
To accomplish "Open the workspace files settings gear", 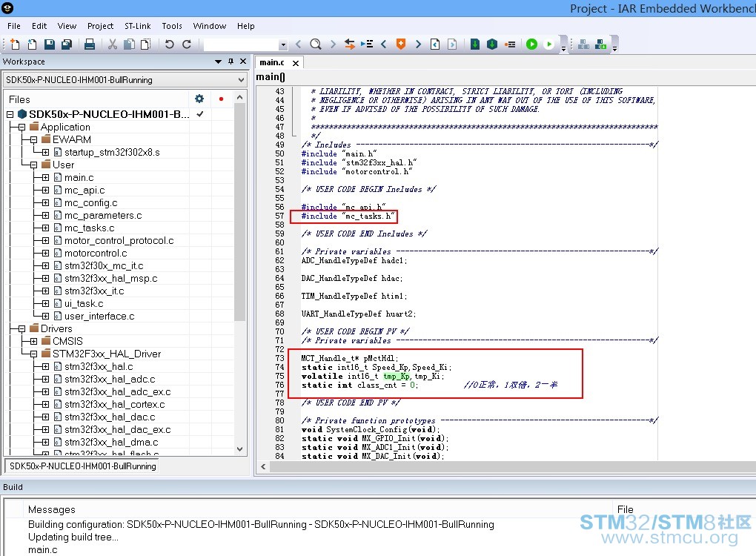I will coord(199,99).
